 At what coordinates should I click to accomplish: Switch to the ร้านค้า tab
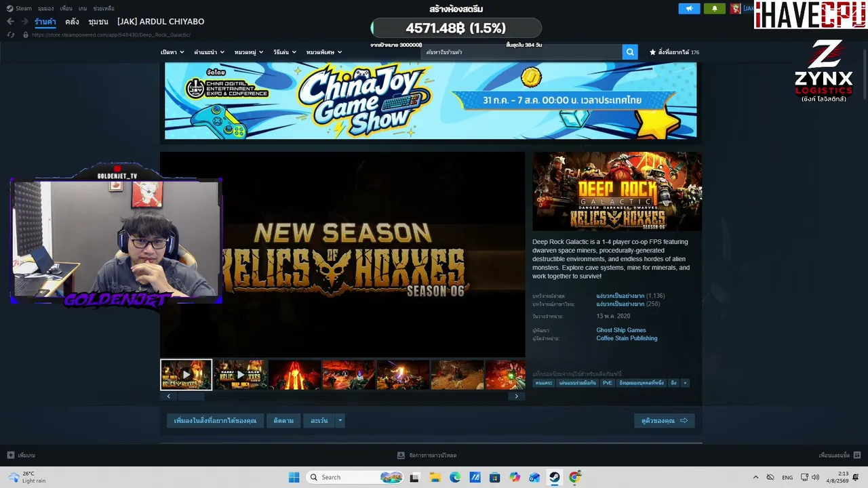click(x=45, y=22)
